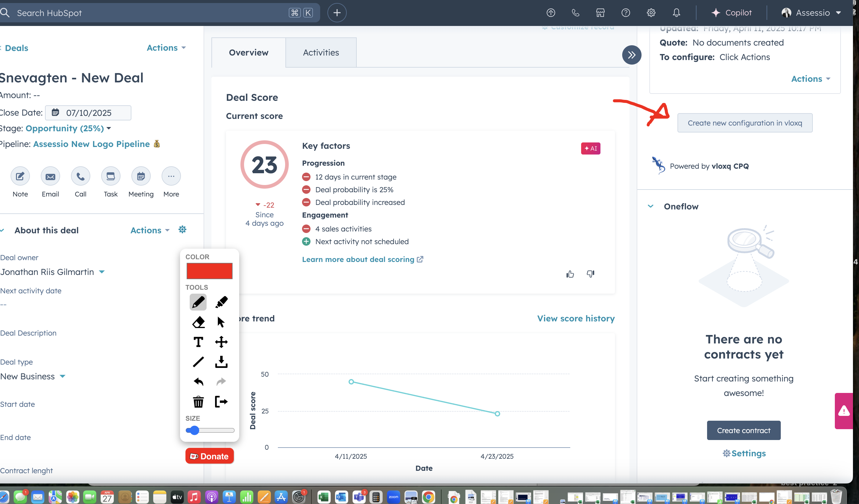The width and height of the screenshot is (859, 504).
Task: Click the undo arrow in drawing tools
Action: 198,382
